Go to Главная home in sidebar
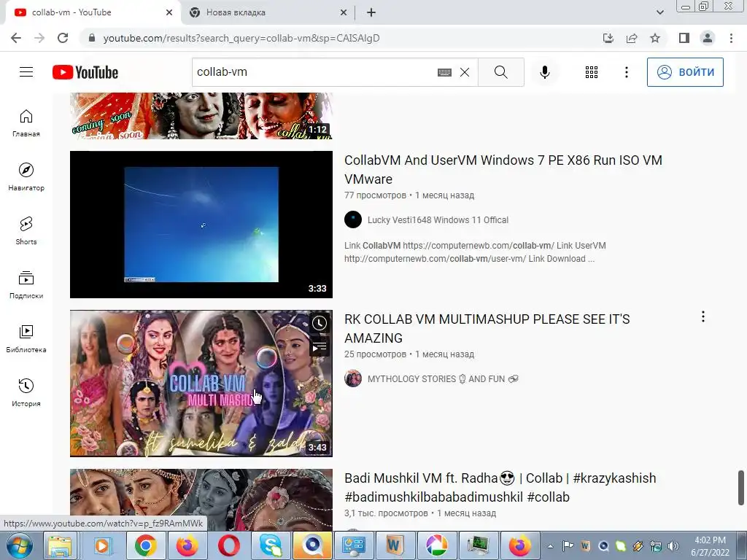 pyautogui.click(x=26, y=123)
